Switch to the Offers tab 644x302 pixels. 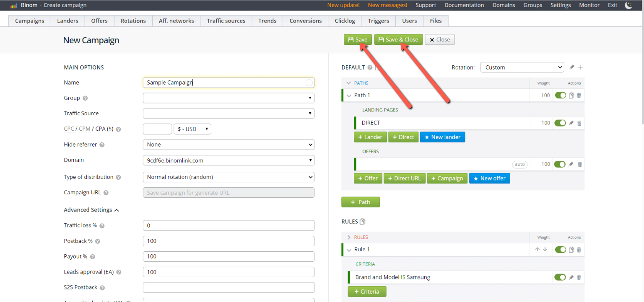coord(99,21)
